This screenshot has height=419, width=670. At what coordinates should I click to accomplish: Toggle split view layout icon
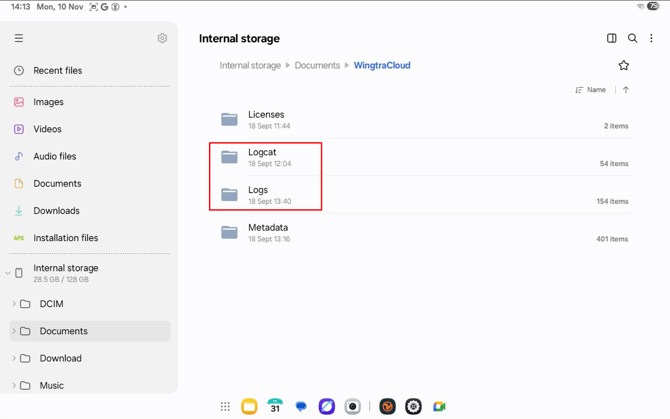click(x=611, y=38)
